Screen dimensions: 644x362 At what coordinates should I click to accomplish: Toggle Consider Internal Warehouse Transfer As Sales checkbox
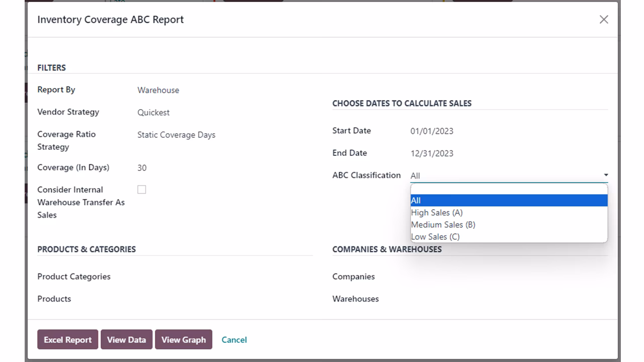(142, 190)
